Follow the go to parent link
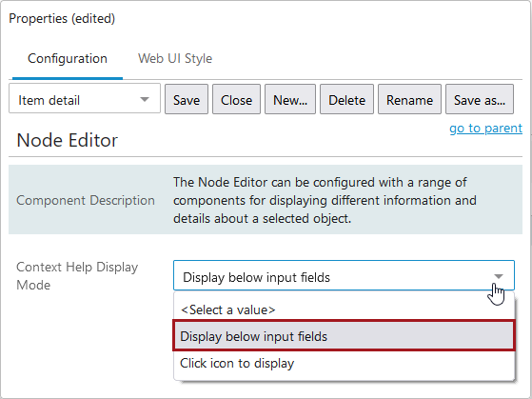The image size is (532, 399). pyautogui.click(x=486, y=129)
